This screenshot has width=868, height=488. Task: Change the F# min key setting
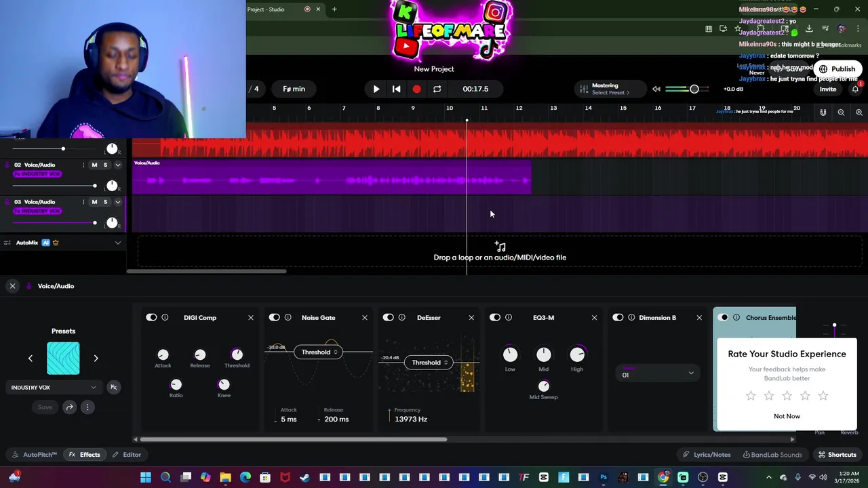click(294, 89)
